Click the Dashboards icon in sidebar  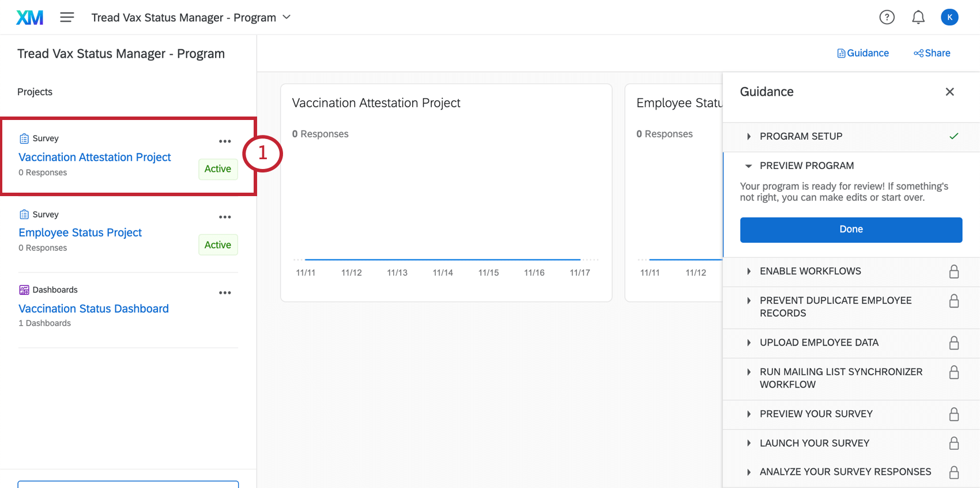[24, 290]
